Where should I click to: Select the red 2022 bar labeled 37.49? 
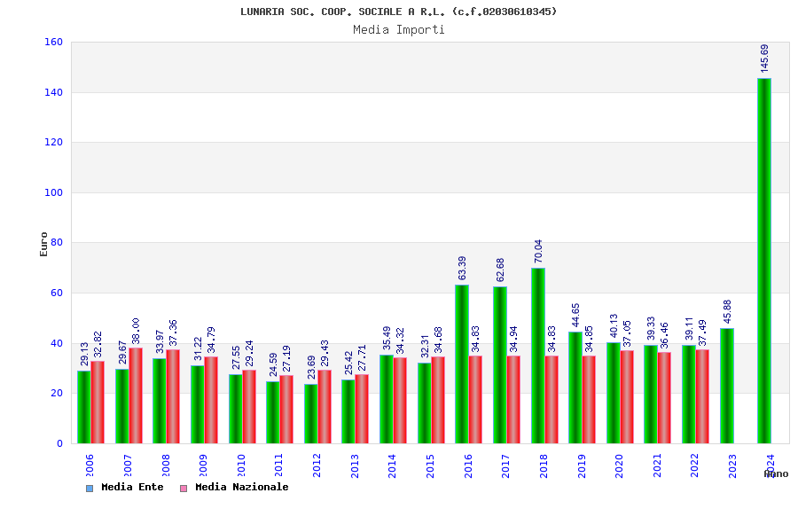coord(702,396)
